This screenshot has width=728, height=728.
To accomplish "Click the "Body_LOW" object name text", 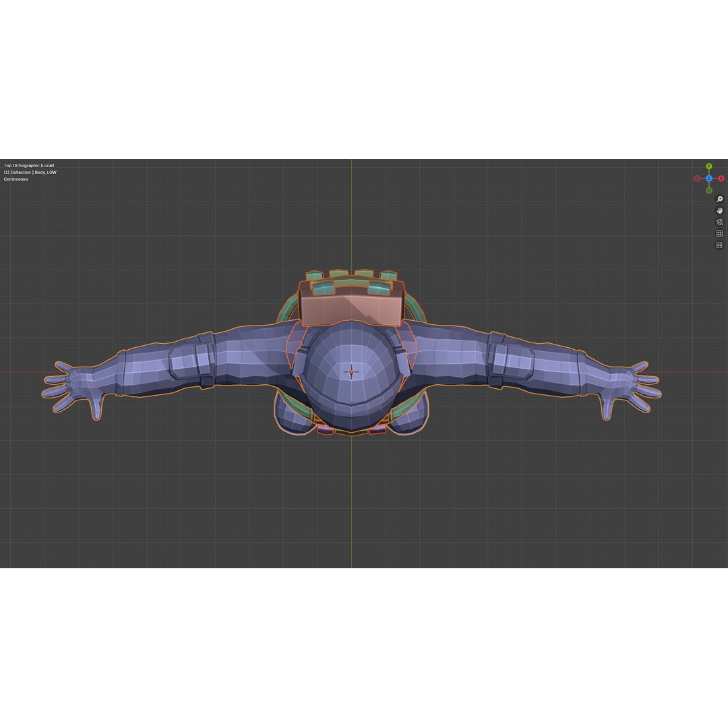I will click(x=47, y=172).
